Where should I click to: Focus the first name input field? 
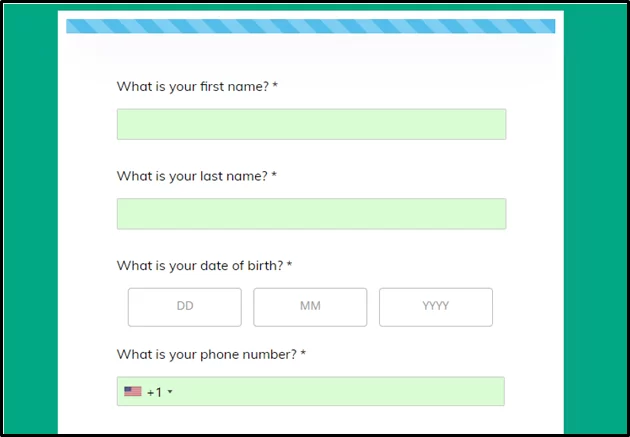(x=311, y=124)
